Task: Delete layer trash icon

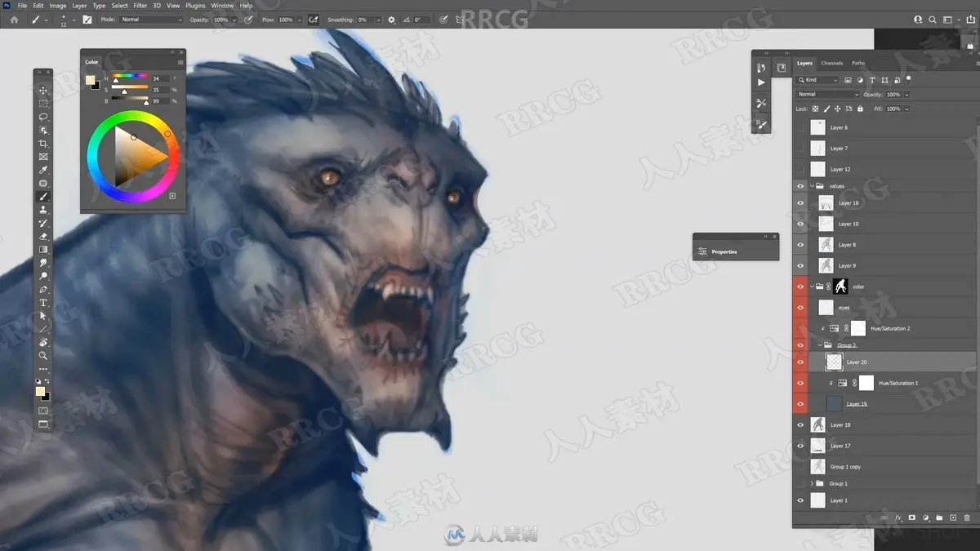Action: pyautogui.click(x=967, y=518)
